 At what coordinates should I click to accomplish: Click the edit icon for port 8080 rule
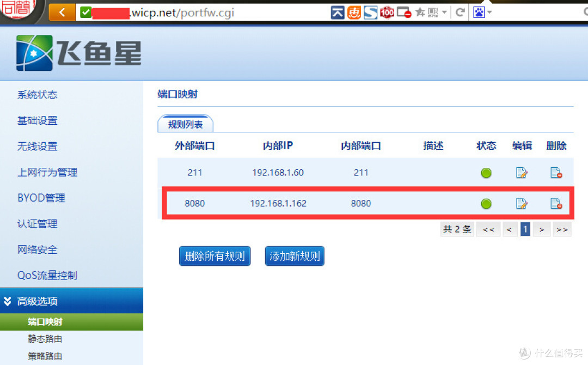click(x=522, y=203)
